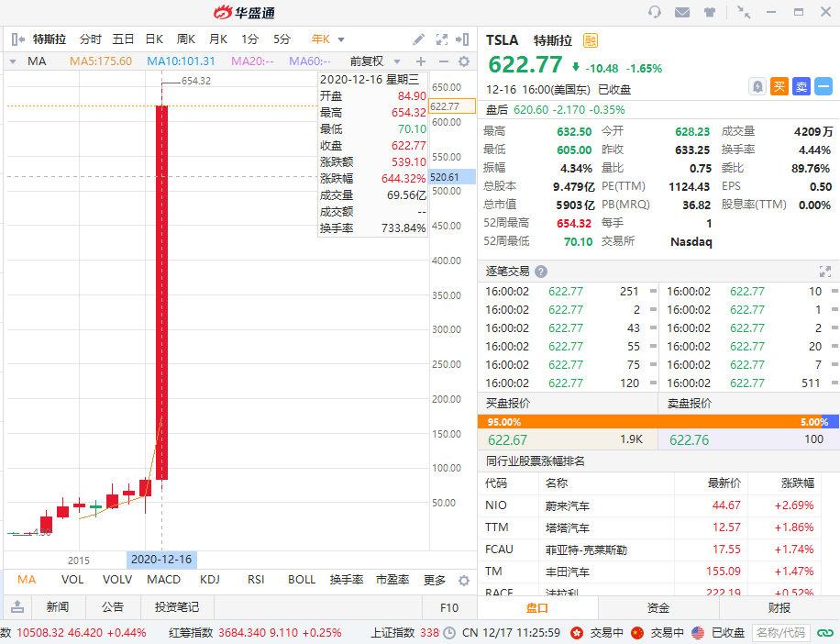Toggle the VOL indicator
Screen dimensions: 840x644
(72, 580)
